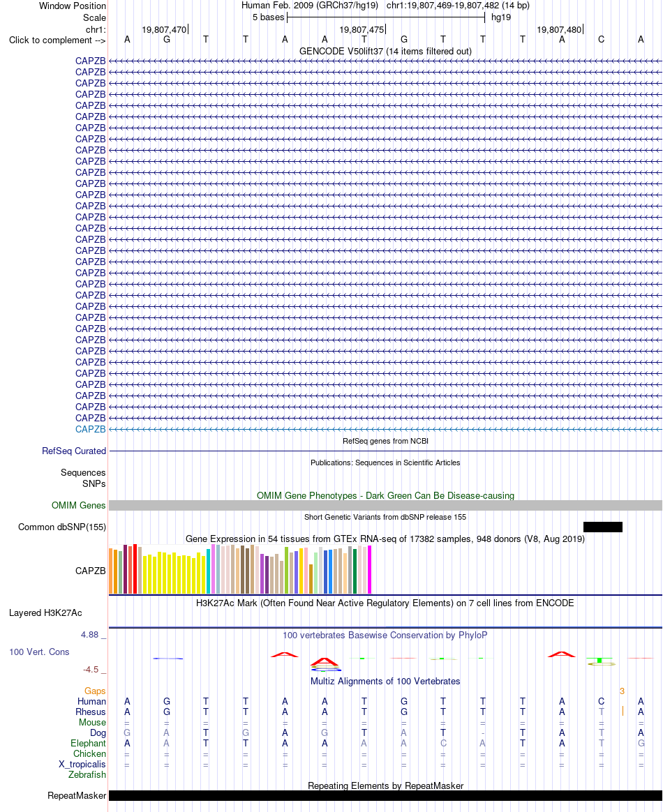Click the C base in the complement row
Screen dimensions: 663x812
pyautogui.click(x=601, y=40)
